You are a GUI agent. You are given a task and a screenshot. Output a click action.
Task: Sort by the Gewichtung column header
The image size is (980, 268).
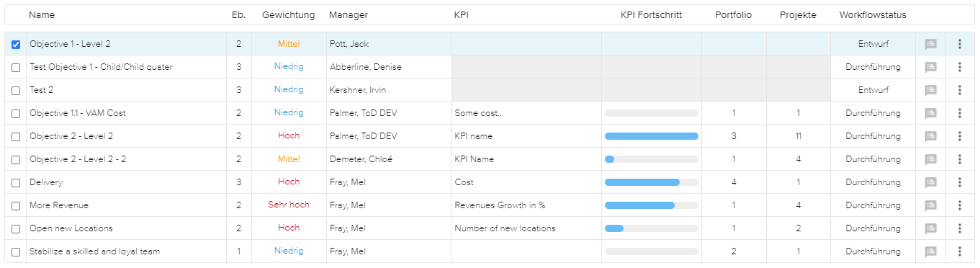click(288, 14)
